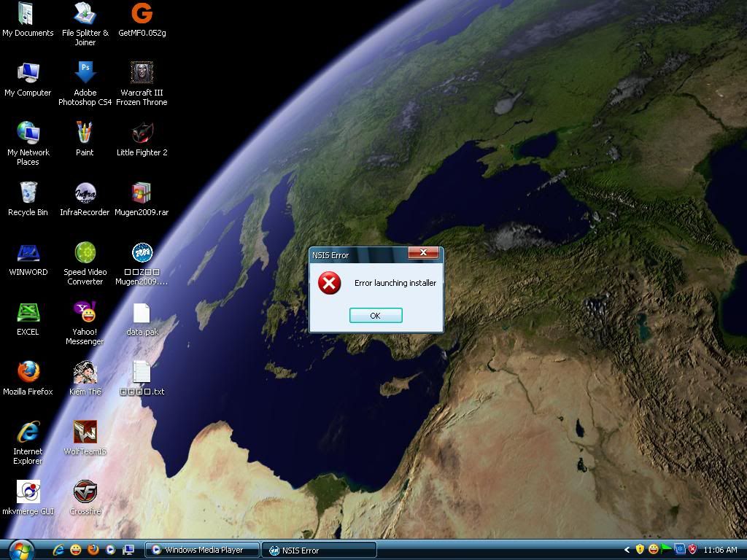Launch Firefox from quick launch bar

click(93, 550)
